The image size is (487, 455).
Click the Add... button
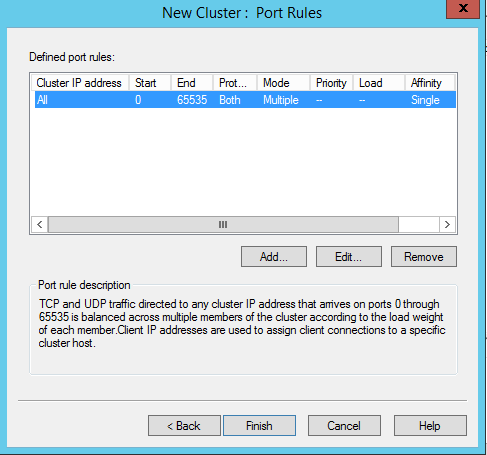click(x=274, y=257)
